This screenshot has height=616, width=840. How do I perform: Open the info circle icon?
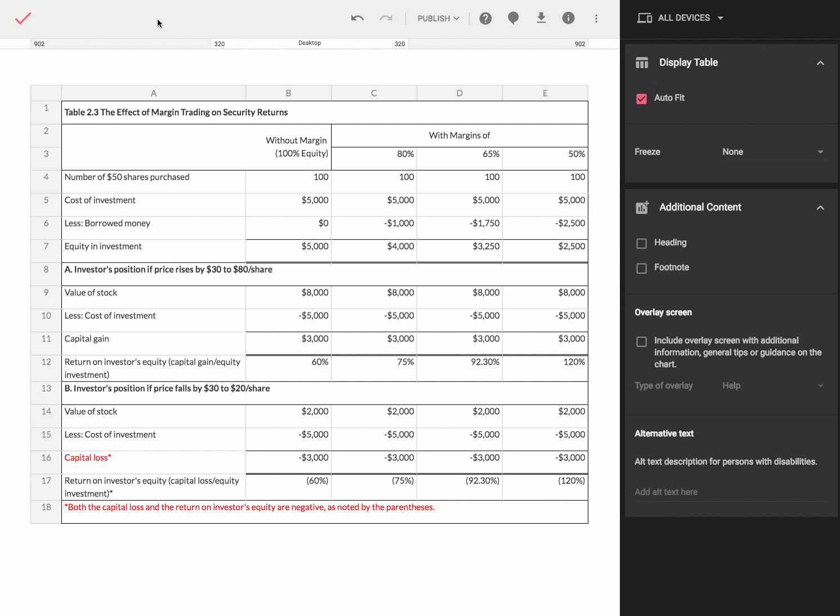(x=569, y=18)
